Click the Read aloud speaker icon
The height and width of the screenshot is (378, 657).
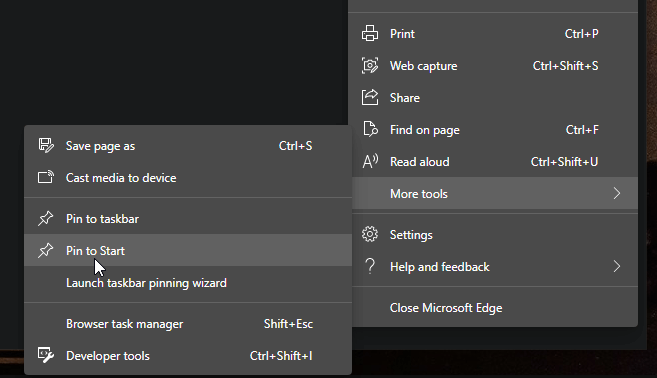(370, 162)
